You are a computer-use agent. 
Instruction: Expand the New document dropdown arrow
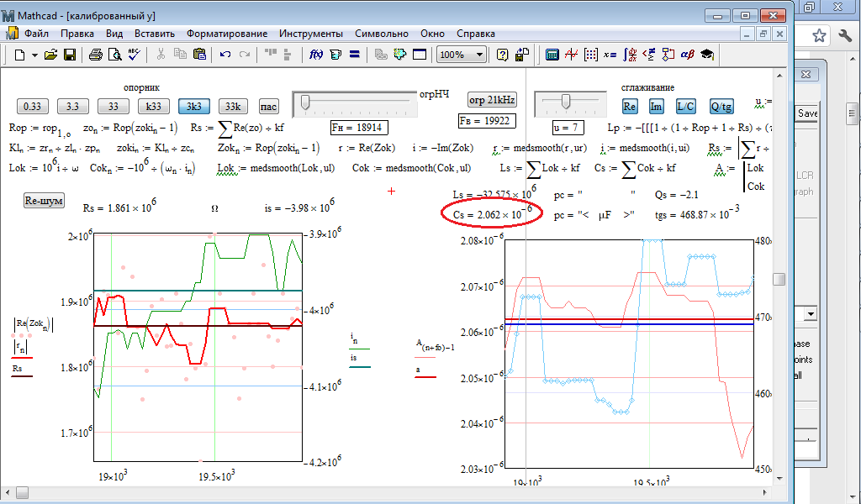pos(34,55)
